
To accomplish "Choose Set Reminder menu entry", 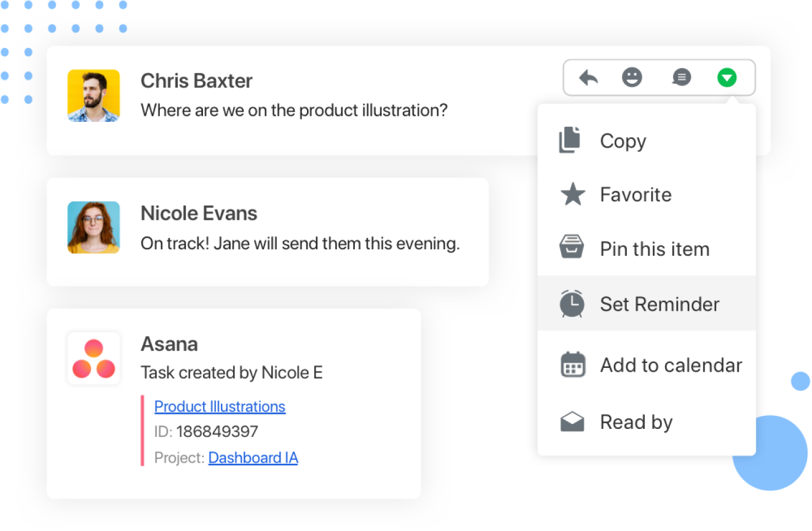I will click(x=659, y=304).
